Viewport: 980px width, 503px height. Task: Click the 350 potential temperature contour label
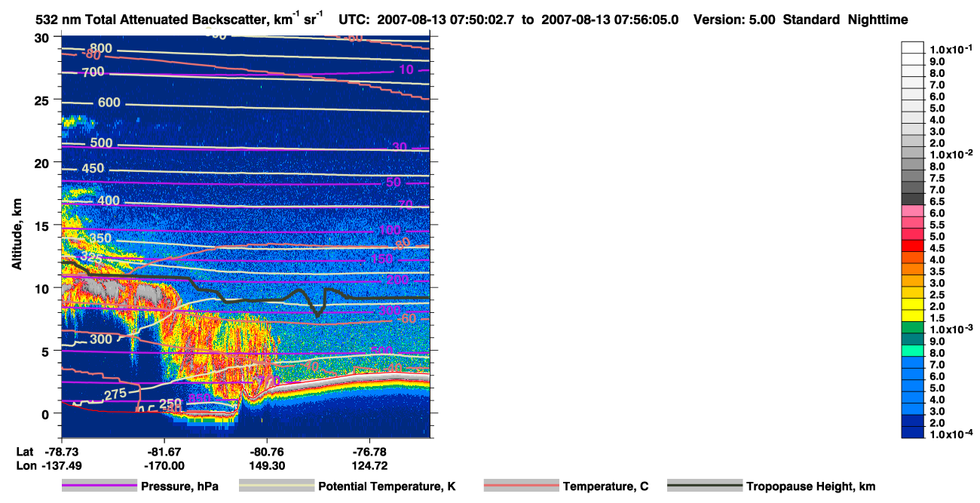point(100,238)
